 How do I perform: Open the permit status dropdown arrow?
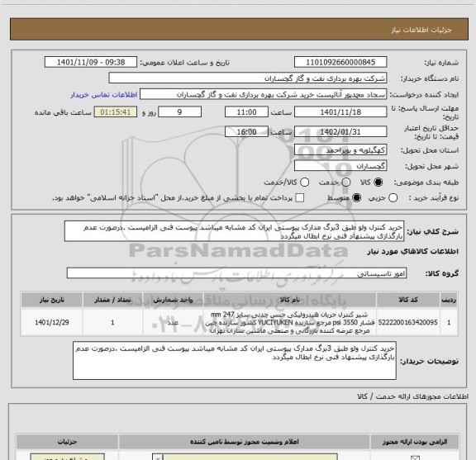(158, 458)
